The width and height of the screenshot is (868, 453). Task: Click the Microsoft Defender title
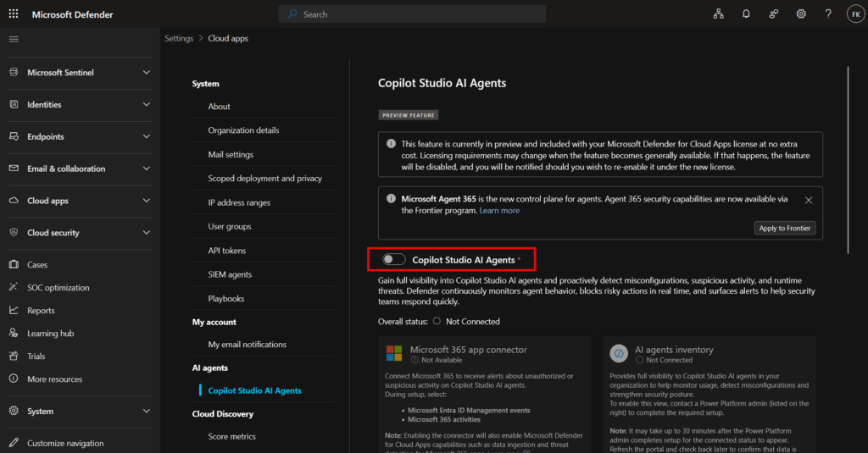(x=73, y=14)
